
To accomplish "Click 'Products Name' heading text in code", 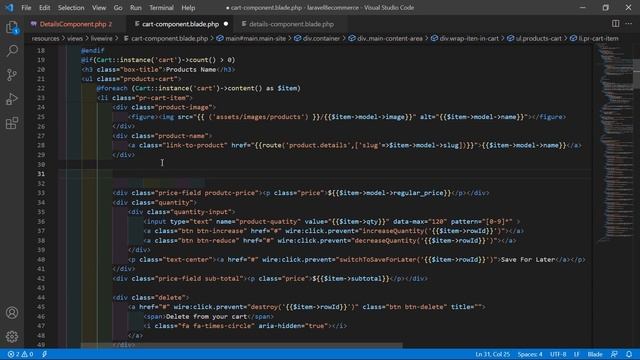I will coord(191,69).
